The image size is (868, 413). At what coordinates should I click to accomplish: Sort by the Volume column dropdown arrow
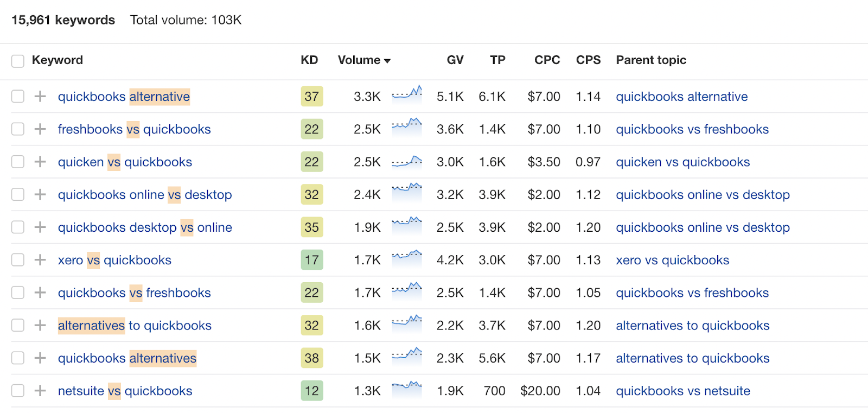coord(387,61)
